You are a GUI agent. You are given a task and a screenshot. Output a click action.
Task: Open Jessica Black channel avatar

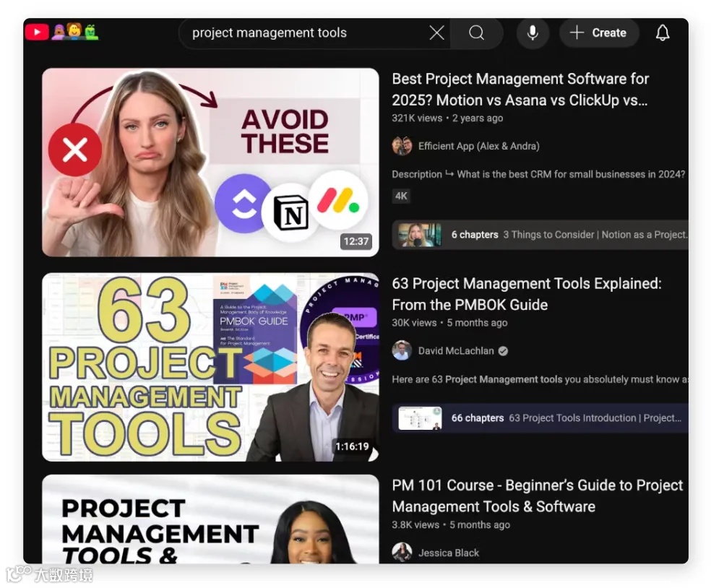pos(402,552)
